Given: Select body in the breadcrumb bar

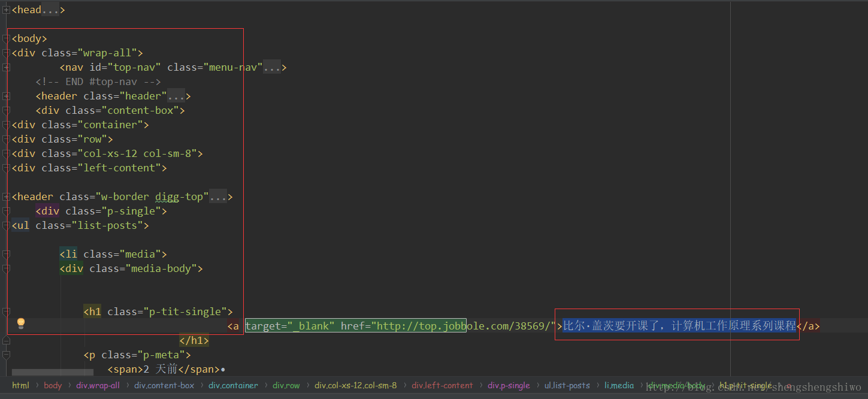Looking at the screenshot, I should pyautogui.click(x=53, y=385).
